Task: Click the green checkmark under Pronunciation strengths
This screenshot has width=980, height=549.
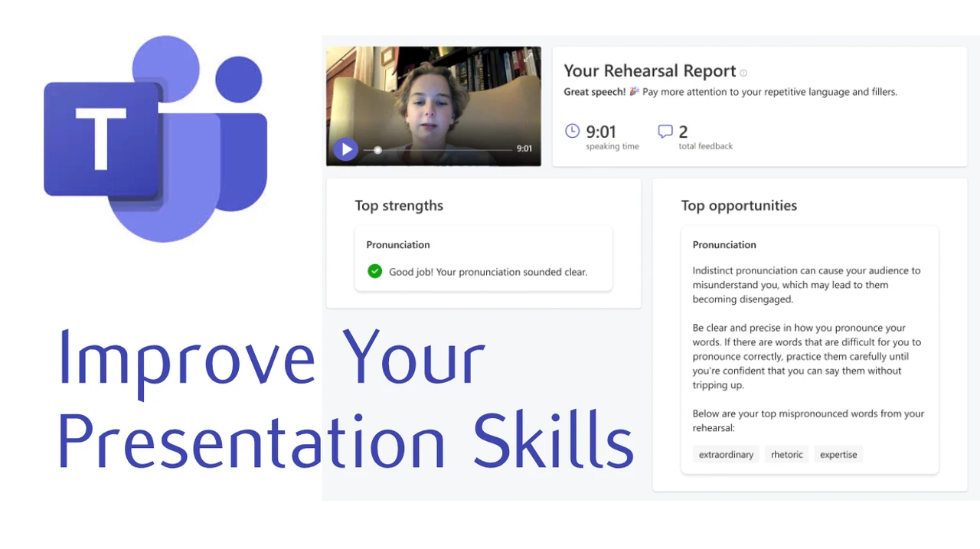Action: (374, 271)
